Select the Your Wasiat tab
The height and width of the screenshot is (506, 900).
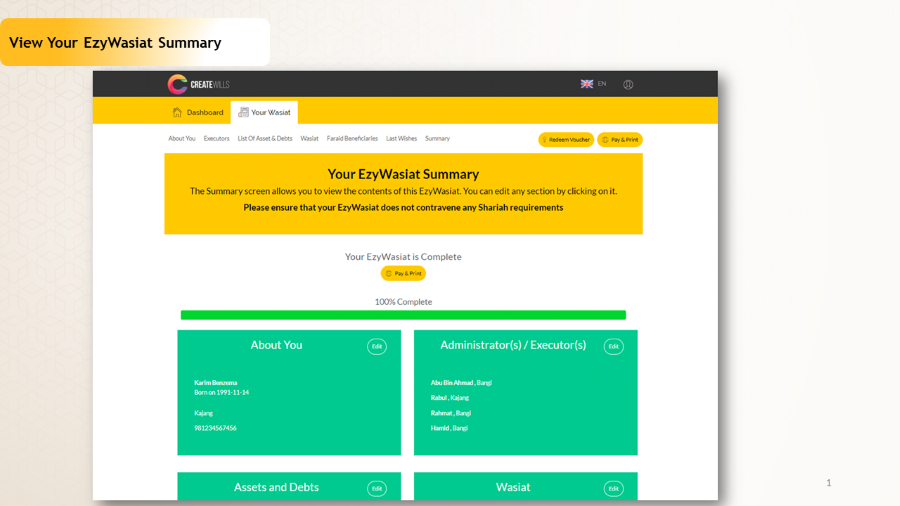[x=265, y=112]
